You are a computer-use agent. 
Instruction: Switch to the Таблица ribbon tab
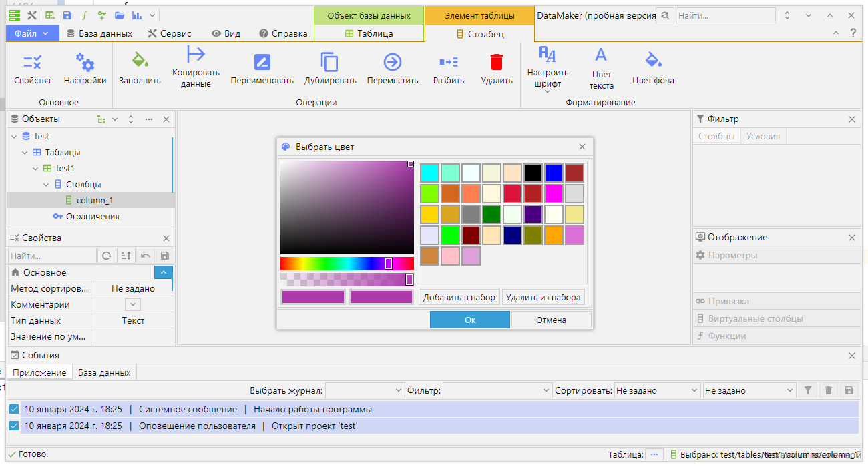(369, 33)
